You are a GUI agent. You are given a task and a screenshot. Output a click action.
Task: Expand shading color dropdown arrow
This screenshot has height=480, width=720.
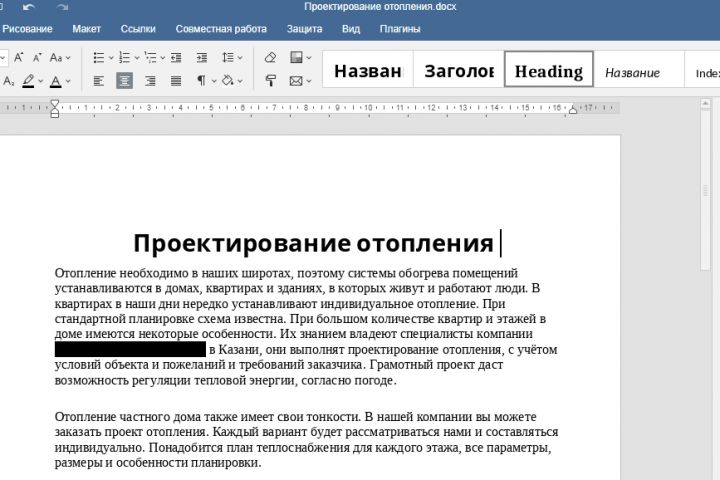pyautogui.click(x=240, y=81)
